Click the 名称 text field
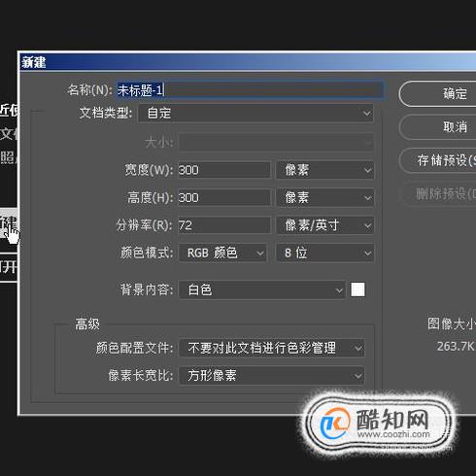The height and width of the screenshot is (476, 476). pos(250,89)
